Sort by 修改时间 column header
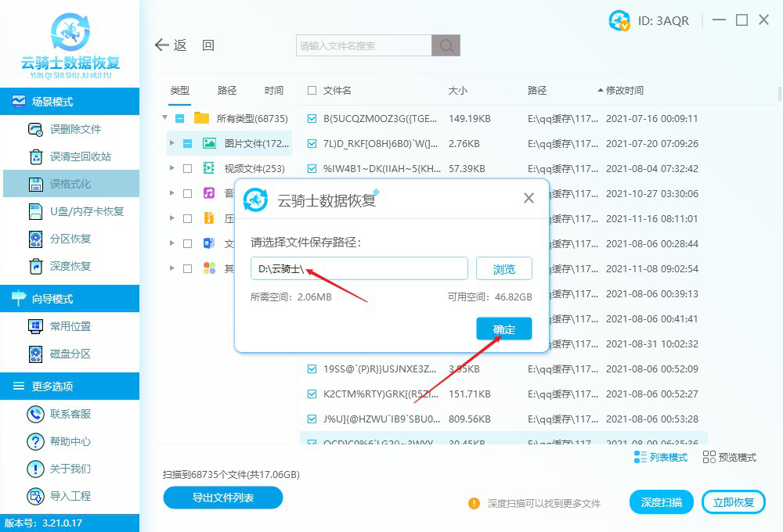 point(624,90)
